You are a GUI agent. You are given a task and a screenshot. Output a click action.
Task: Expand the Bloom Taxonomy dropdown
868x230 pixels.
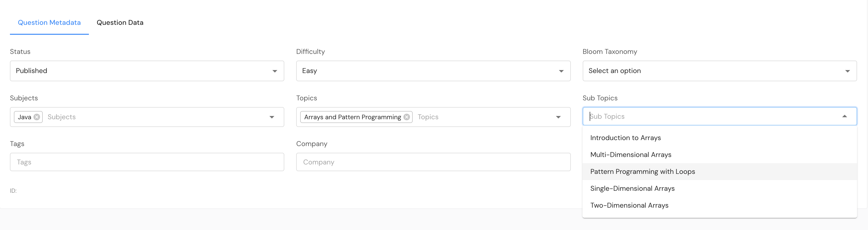tap(847, 71)
